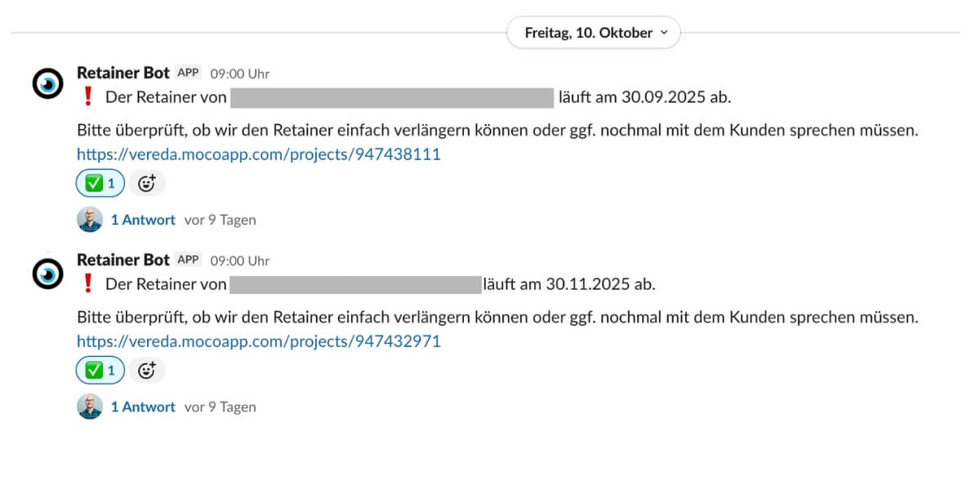Click the red exclamation emoji in the second message
Screen dimensions: 980x490
pyautogui.click(x=88, y=285)
